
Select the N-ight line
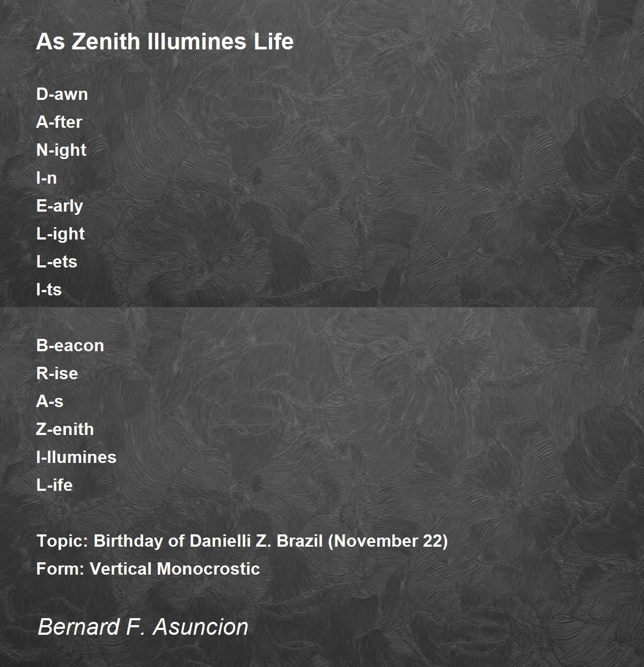[61, 150]
